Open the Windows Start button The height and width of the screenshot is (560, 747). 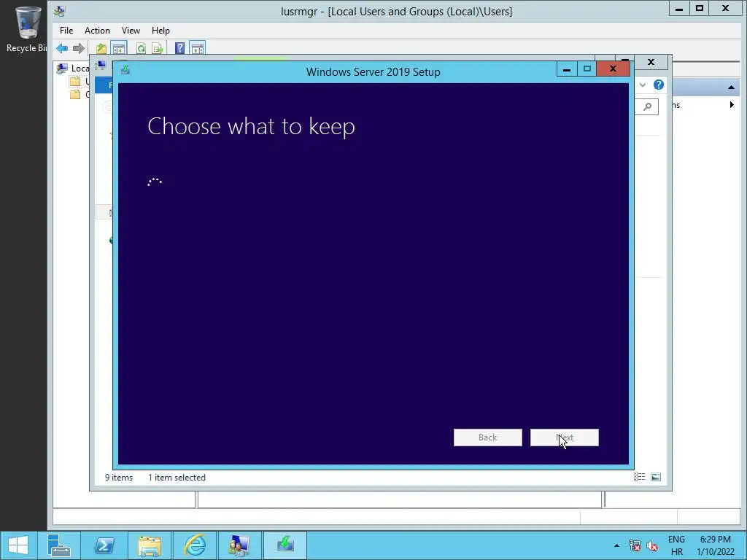(x=18, y=545)
